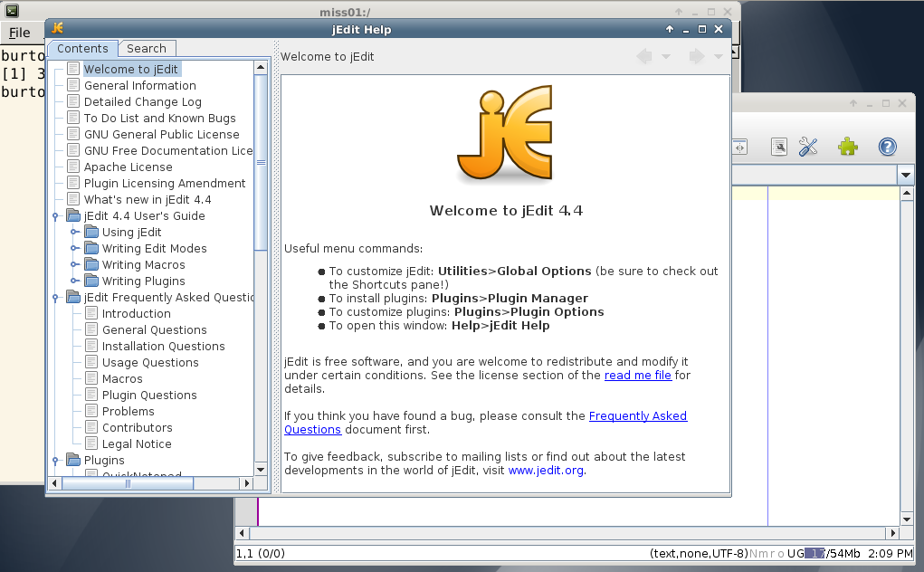Collapse the jEdit 4.4 User's Guide tree node
924x572 pixels.
55,216
